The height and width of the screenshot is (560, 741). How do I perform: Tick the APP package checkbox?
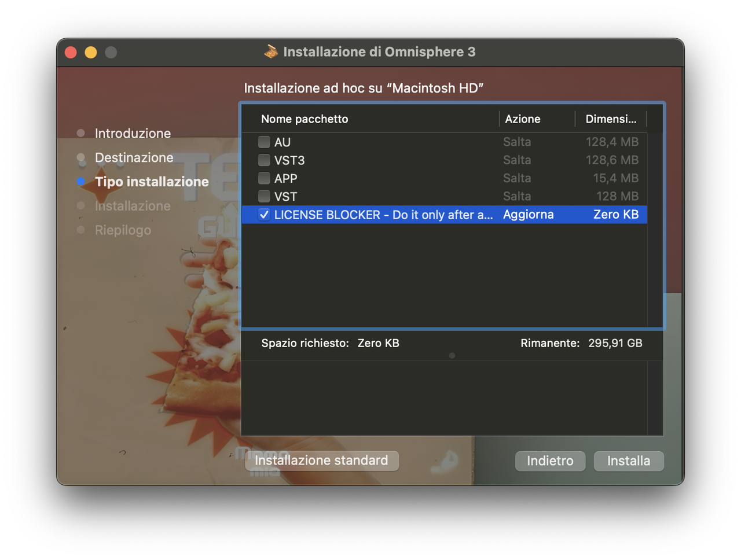click(264, 178)
